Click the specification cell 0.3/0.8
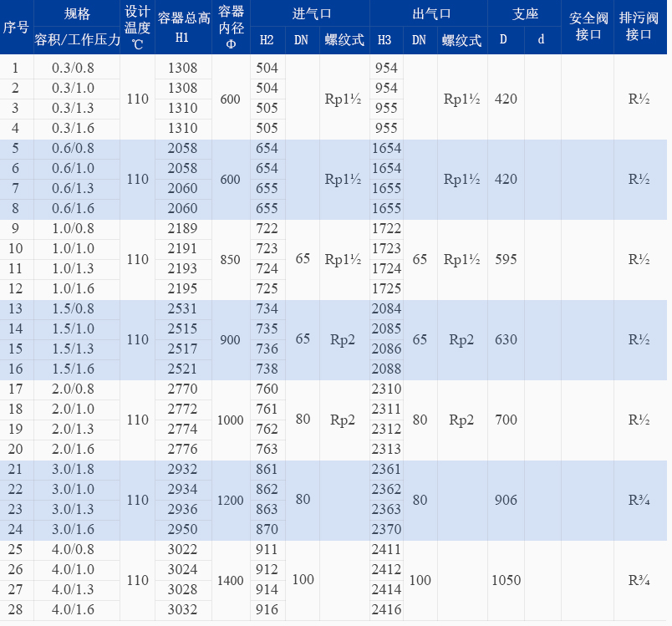This screenshot has width=672, height=626. tap(77, 69)
